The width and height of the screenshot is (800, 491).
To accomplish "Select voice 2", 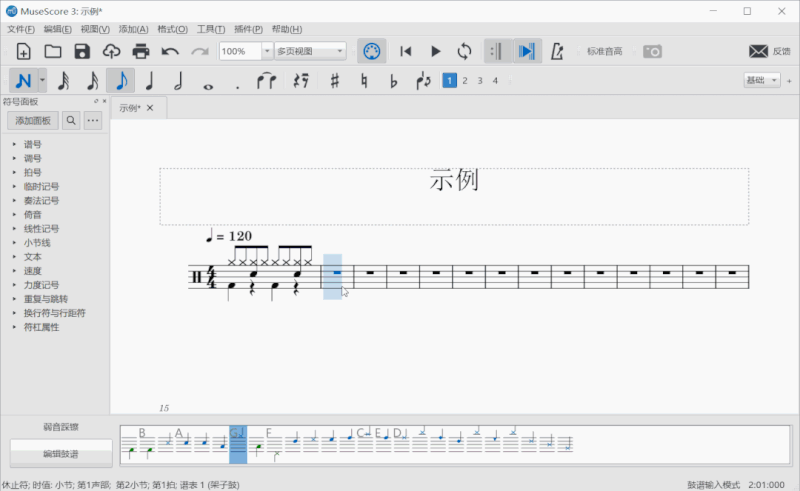I will [x=465, y=81].
